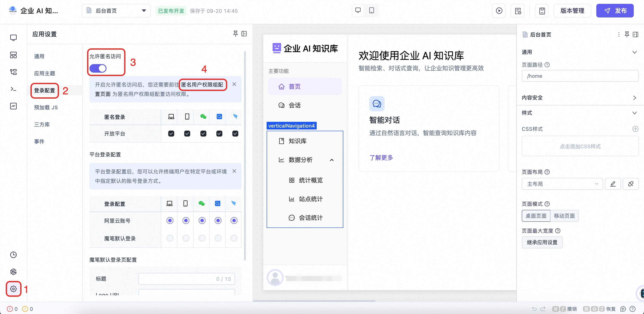
Task: Open 版本管理 version management
Action: [572, 11]
